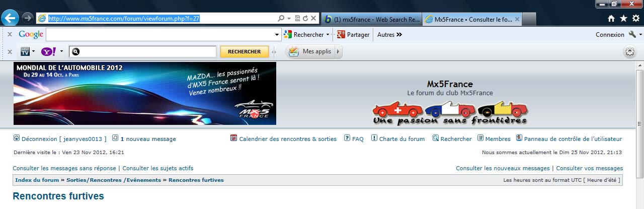Go to Index du forum breadcrumb

37,180
